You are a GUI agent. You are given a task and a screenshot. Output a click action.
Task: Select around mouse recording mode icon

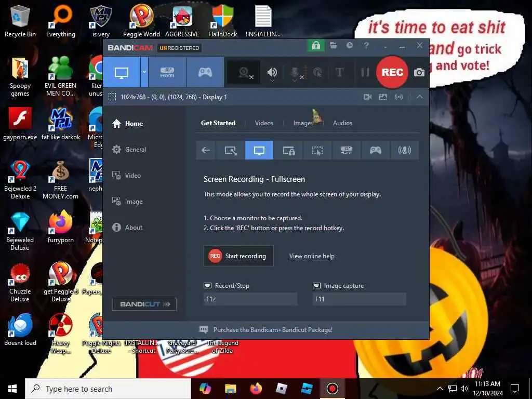click(317, 150)
